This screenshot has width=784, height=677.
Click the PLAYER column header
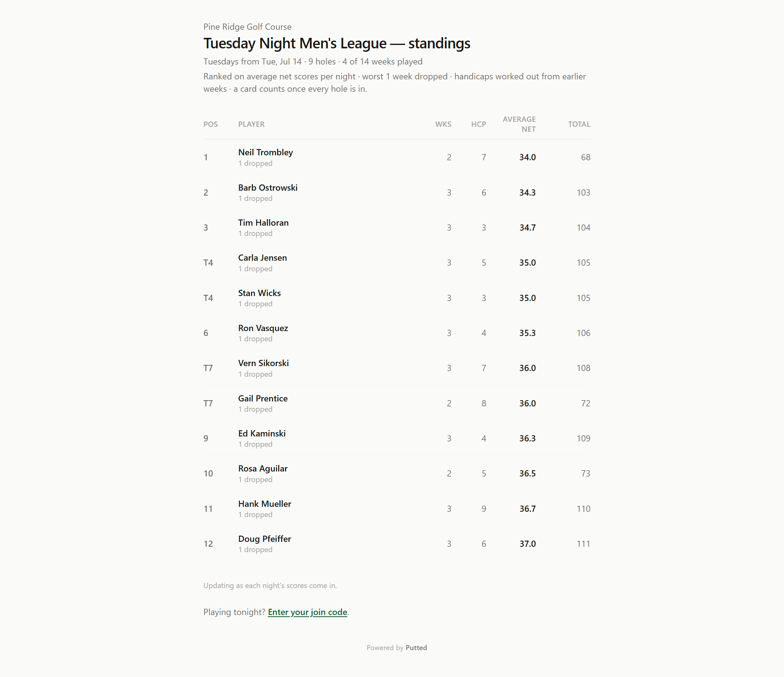click(x=251, y=124)
